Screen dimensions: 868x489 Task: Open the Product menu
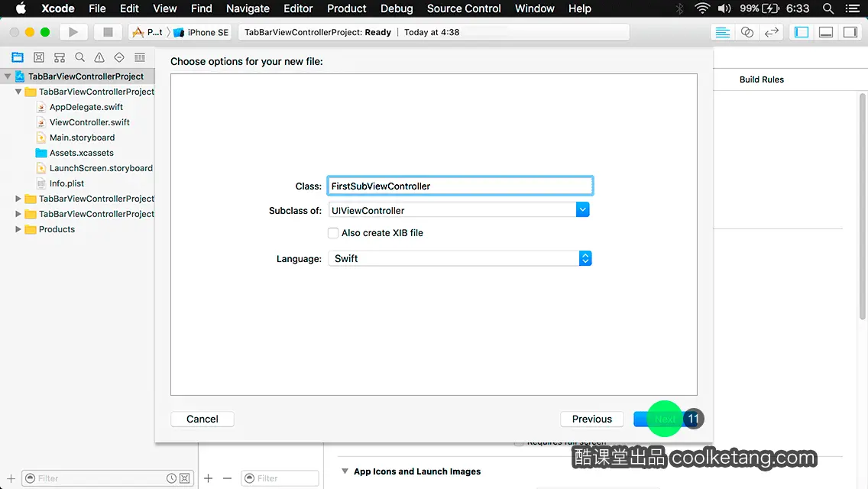(347, 8)
